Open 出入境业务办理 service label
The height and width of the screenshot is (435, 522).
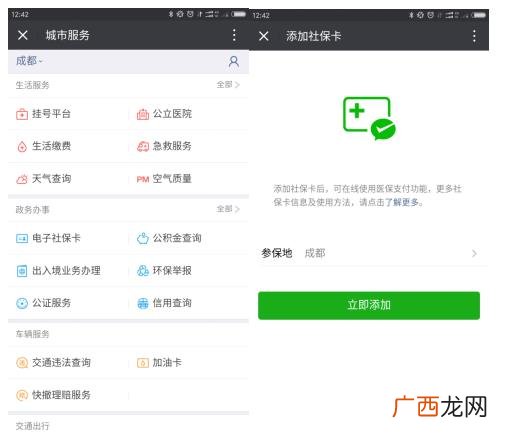point(66,271)
